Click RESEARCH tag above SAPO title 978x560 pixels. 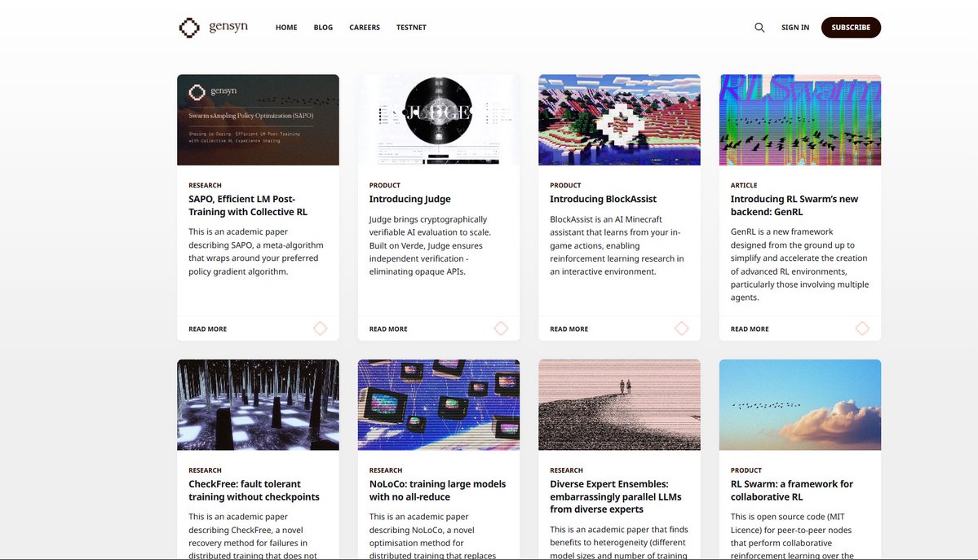(206, 185)
